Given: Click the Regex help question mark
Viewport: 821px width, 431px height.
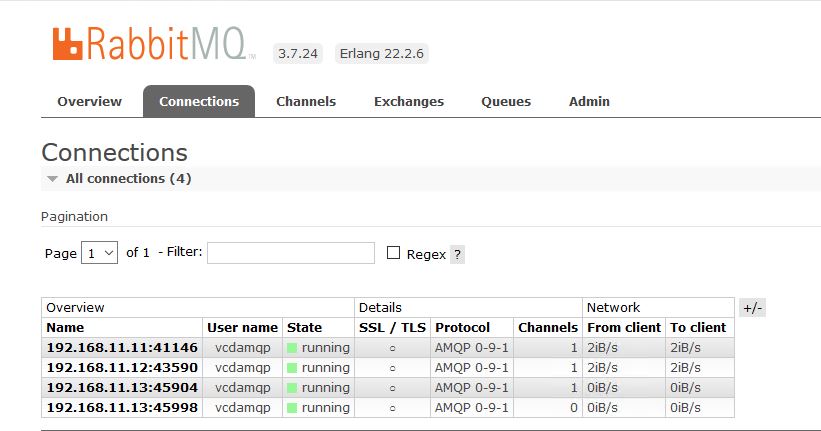Looking at the screenshot, I should (x=457, y=254).
